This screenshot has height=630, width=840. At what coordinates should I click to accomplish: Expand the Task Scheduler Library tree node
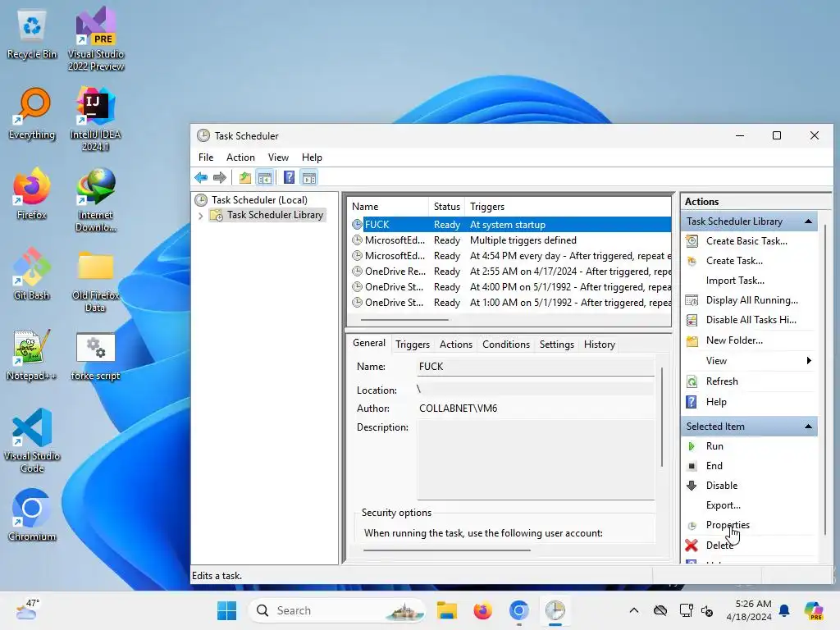200,216
